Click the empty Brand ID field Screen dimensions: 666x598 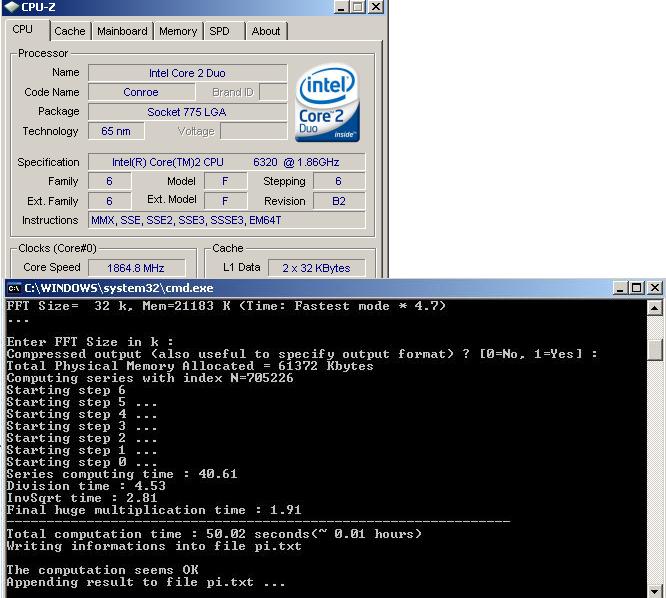(x=273, y=92)
